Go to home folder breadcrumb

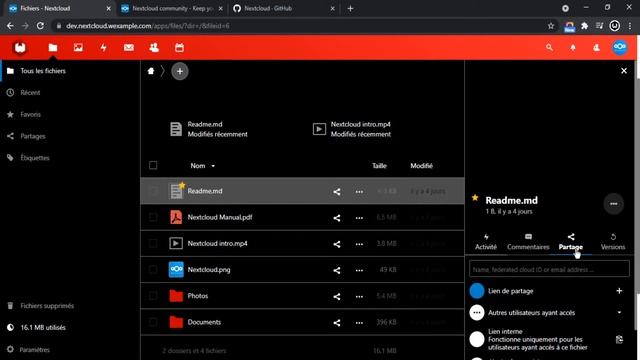pos(151,71)
